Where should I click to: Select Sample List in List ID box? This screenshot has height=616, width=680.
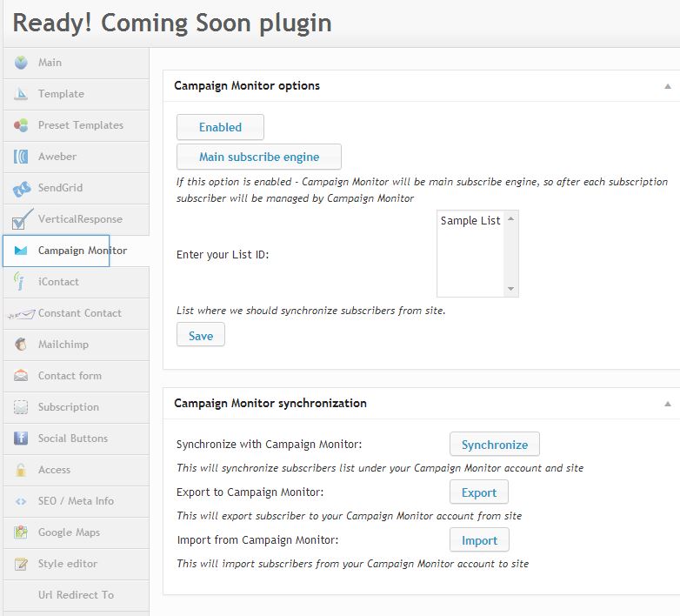pos(470,220)
